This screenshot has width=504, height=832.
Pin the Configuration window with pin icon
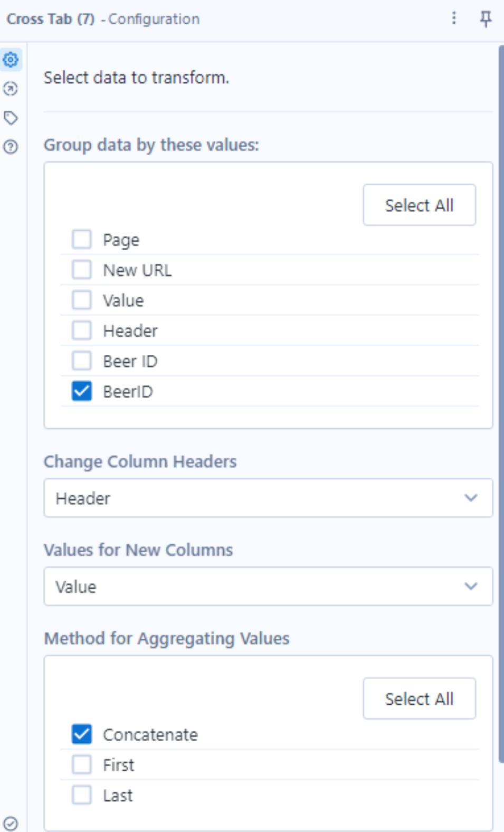(x=486, y=18)
